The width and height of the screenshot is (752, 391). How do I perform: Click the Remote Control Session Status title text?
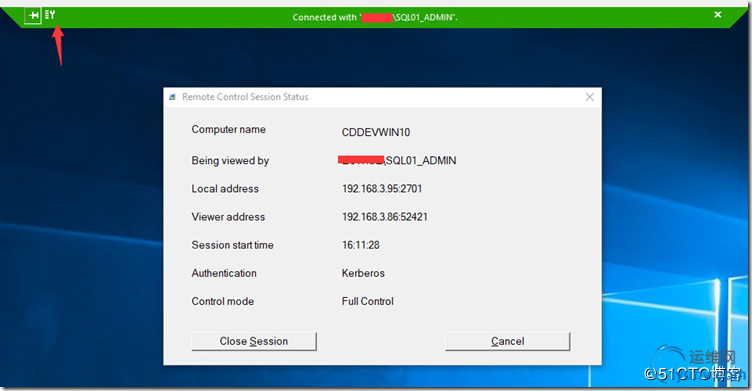click(x=245, y=97)
